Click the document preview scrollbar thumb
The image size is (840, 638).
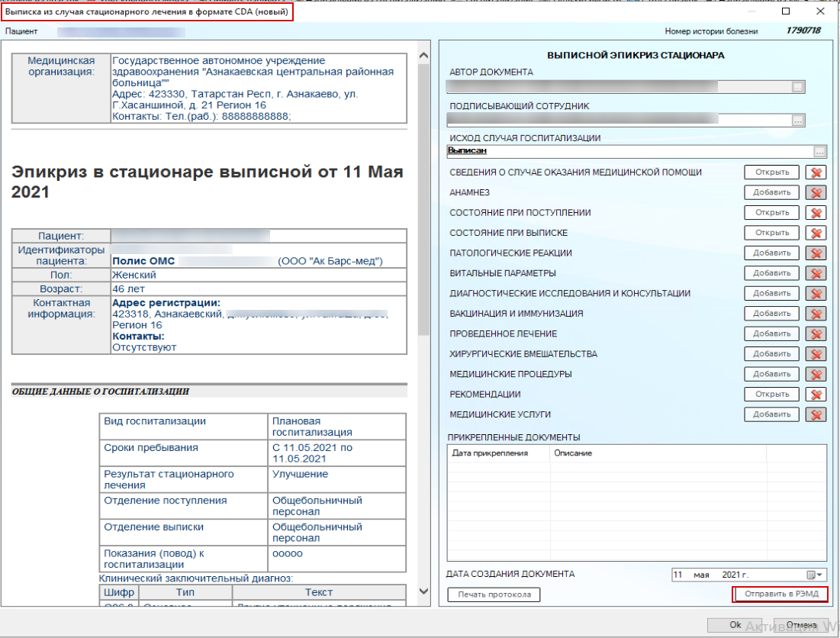coord(423,198)
